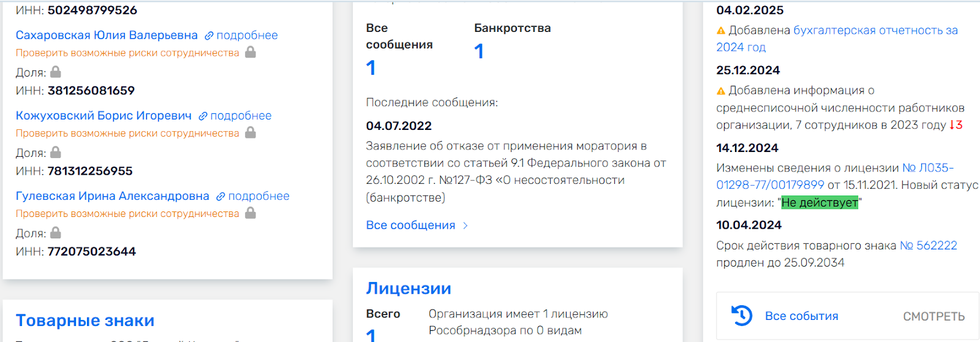Open Гулевская Ирина Александровна profile link

(x=113, y=196)
